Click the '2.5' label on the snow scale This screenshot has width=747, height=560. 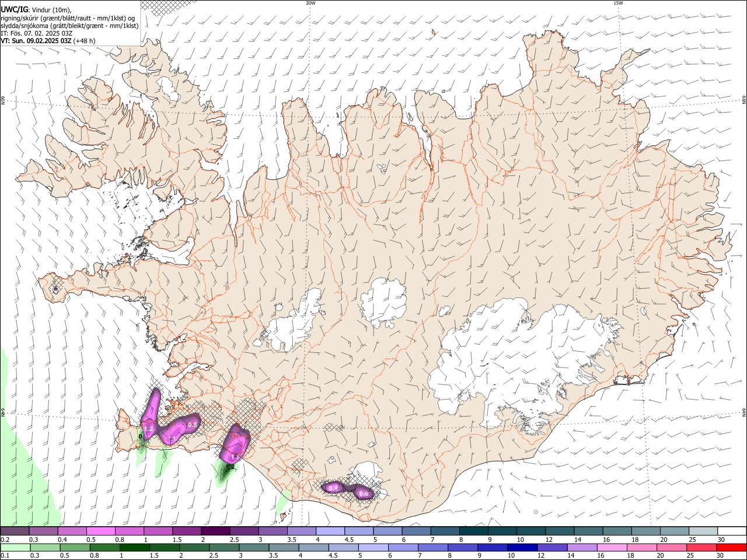(234, 540)
